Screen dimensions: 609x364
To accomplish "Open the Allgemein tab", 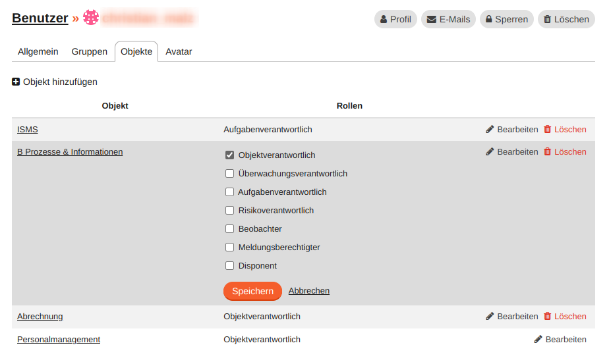I will point(38,51).
